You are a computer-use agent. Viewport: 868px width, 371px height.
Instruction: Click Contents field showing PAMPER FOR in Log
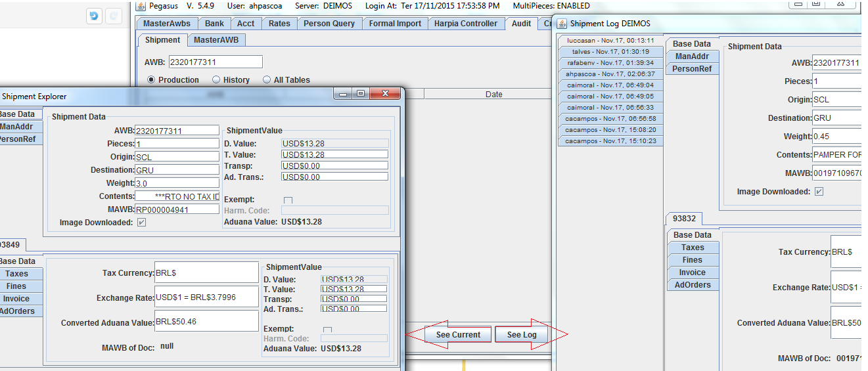[x=838, y=155]
